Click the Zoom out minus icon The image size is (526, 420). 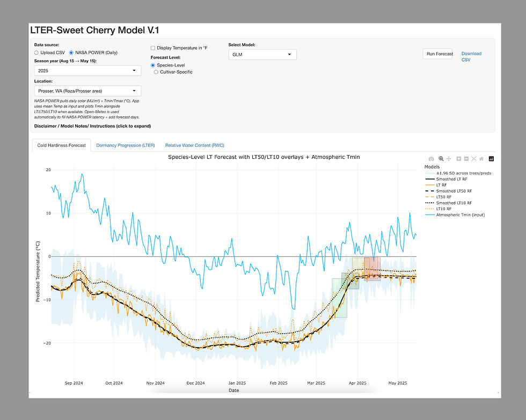(466, 159)
